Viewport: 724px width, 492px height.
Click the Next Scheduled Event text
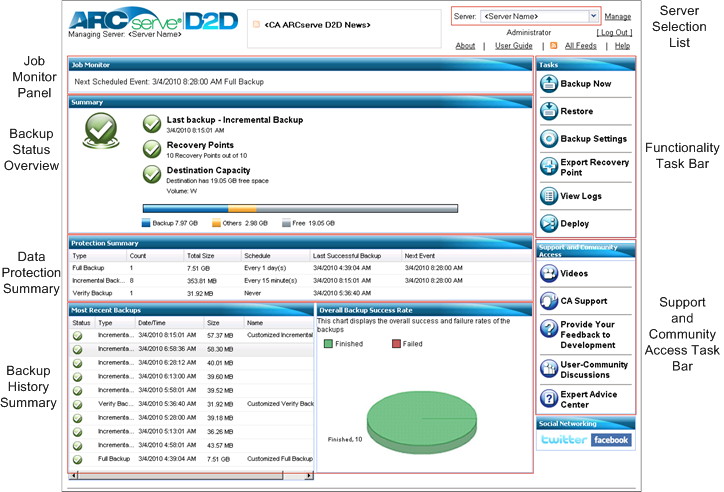click(169, 82)
